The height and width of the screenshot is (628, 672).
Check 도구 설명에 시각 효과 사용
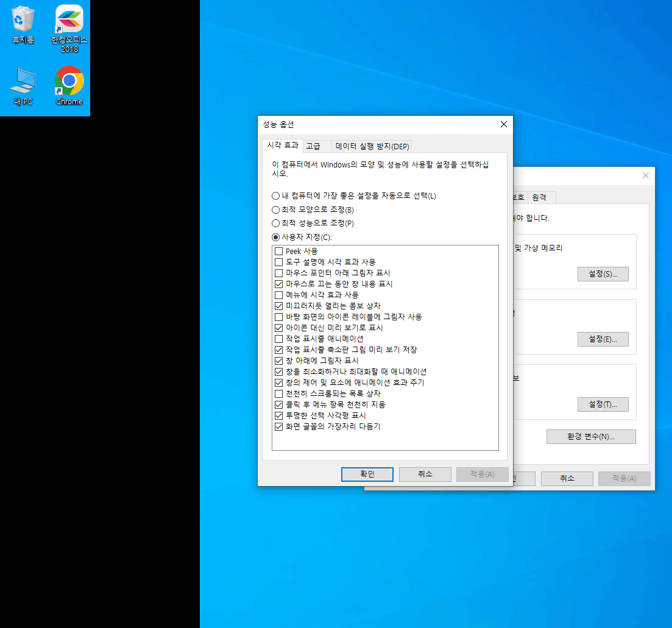(x=278, y=262)
